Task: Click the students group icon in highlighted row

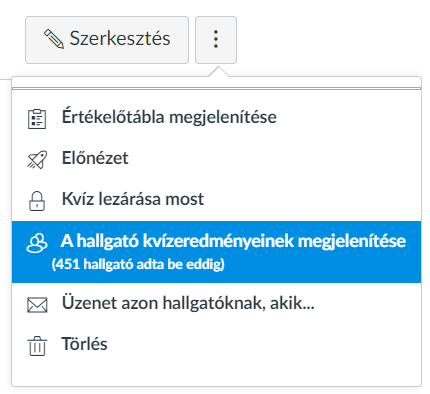Action: tap(37, 243)
